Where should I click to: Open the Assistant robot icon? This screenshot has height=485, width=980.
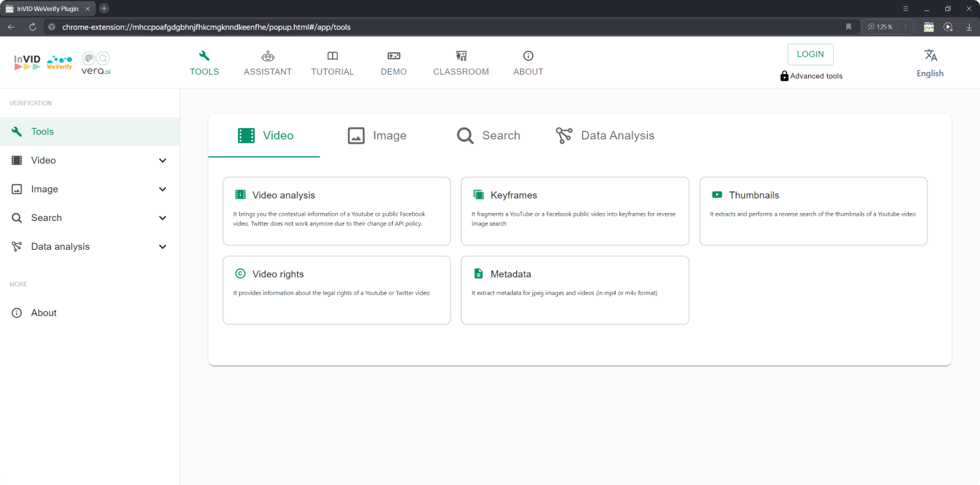tap(268, 56)
